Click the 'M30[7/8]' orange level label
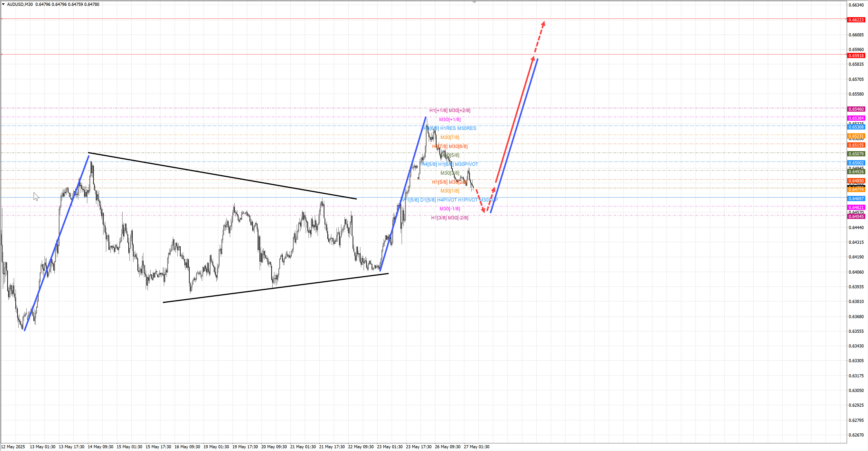Image resolution: width=868 pixels, height=451 pixels. (x=450, y=137)
